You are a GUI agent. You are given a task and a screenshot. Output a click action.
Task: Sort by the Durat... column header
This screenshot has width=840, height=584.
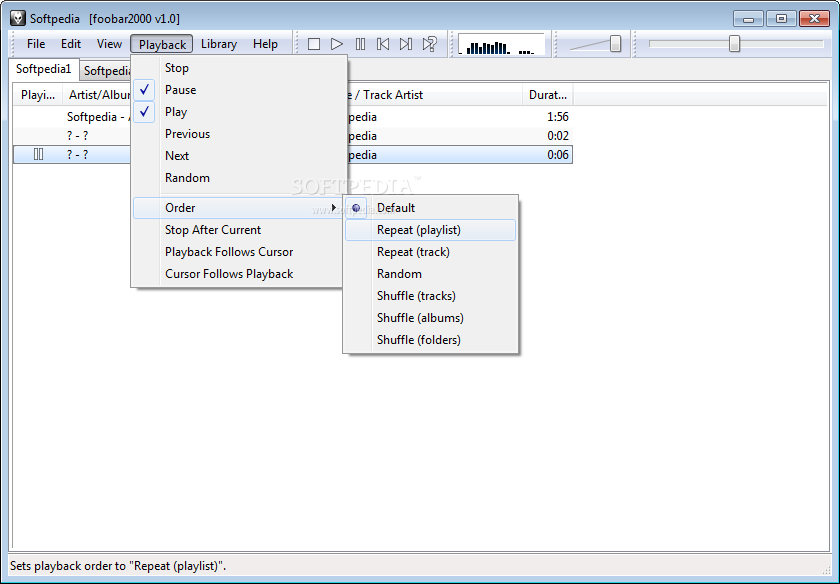click(x=548, y=95)
